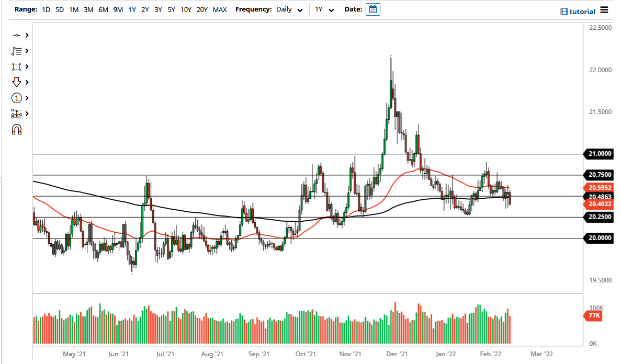Expand the arrow tool options chevron
621x364 pixels.
[x=26, y=82]
